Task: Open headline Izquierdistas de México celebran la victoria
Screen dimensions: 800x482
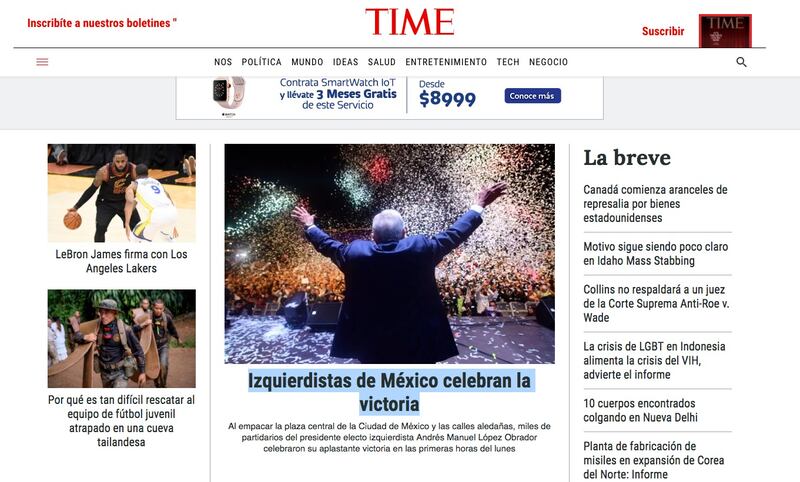Action: [x=389, y=392]
